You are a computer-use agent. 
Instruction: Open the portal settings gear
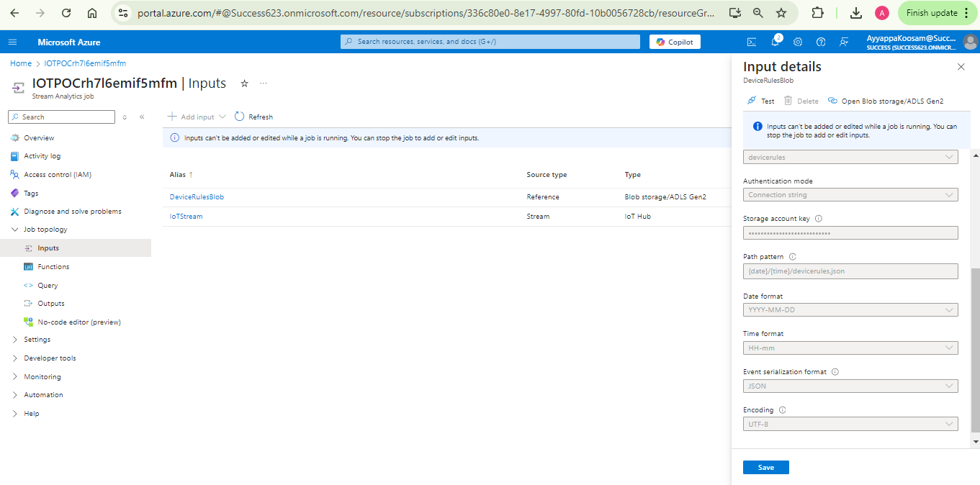797,42
